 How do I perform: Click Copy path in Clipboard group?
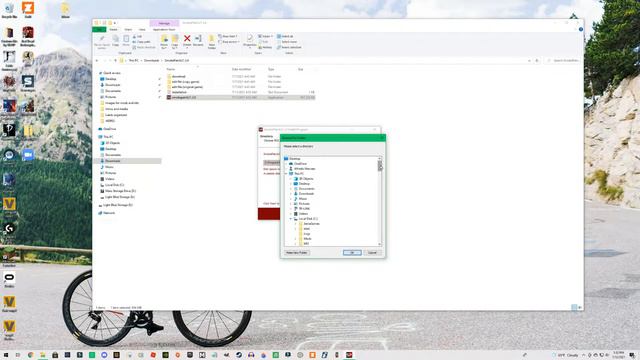pyautogui.click(x=142, y=42)
